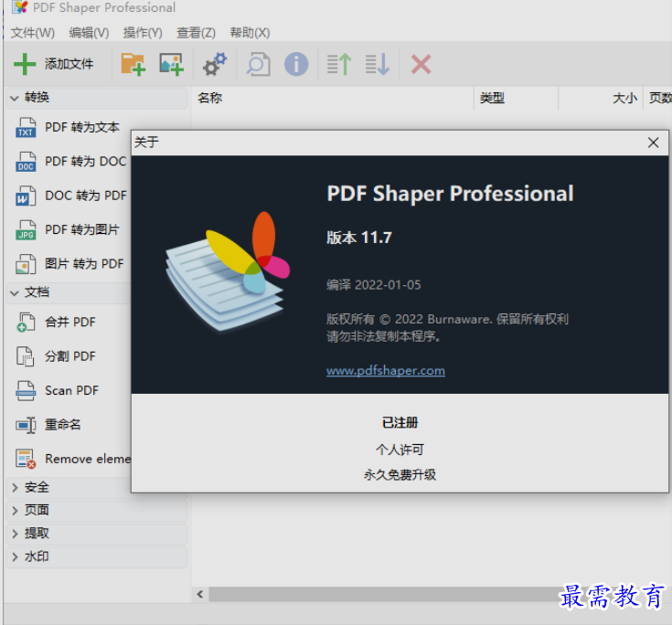
Task: Expand the 提取 section
Action: point(15,534)
